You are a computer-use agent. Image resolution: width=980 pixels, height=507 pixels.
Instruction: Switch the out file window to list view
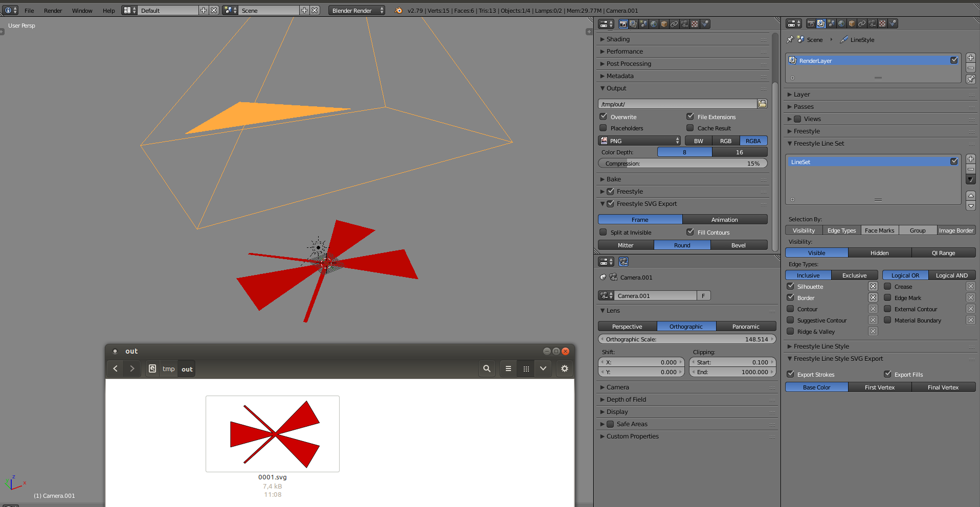pos(508,368)
